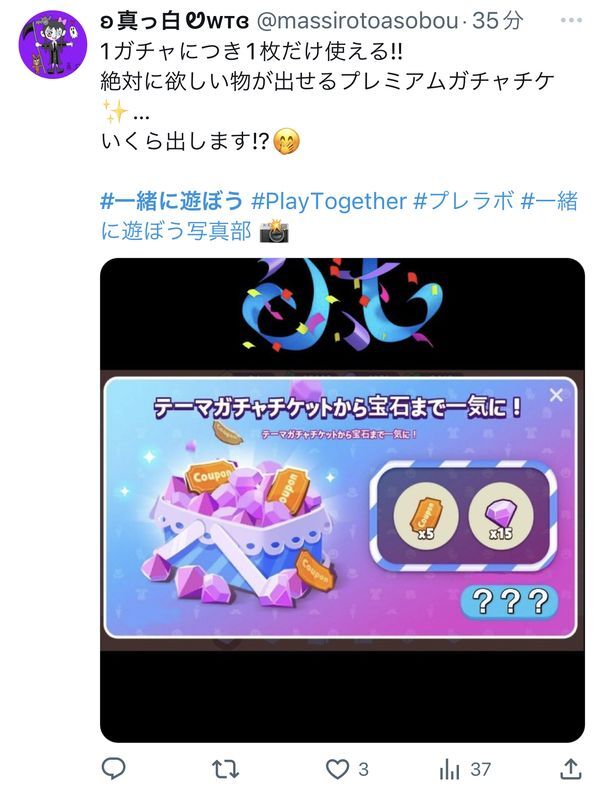
Task: Close the gacha popup with X
Action: [556, 395]
